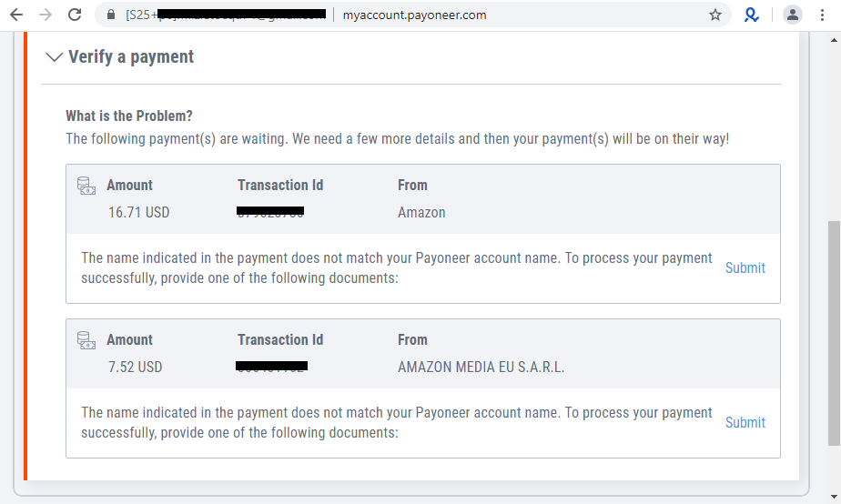Click the AMAZON MEDIA EU S.A.R.L. sender name
Image resolution: width=841 pixels, height=504 pixels.
point(481,368)
